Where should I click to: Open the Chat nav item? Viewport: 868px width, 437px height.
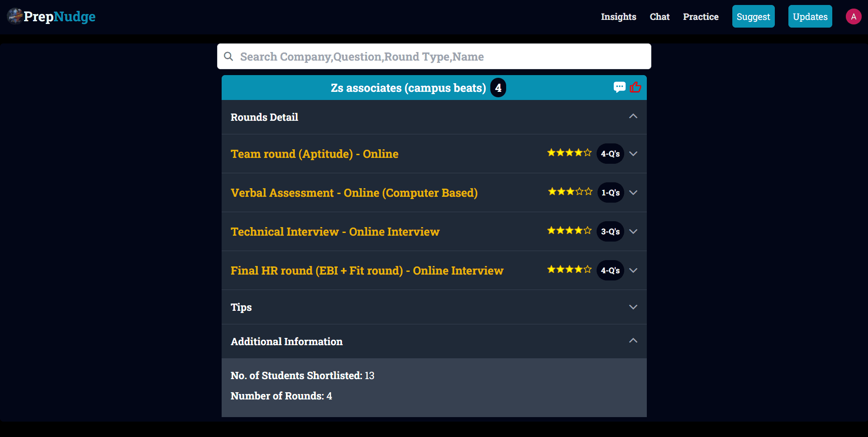[x=659, y=17]
